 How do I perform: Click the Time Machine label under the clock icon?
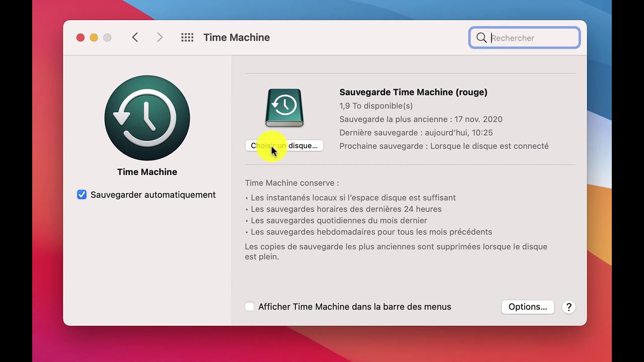[147, 172]
